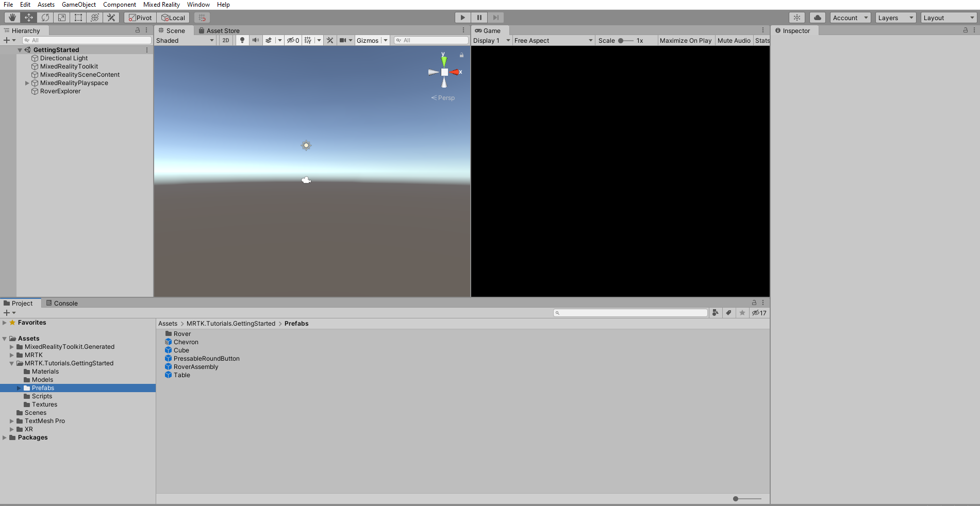Toggle Local handle rotation mode
Screen dimensions: 980x506
[x=173, y=18]
